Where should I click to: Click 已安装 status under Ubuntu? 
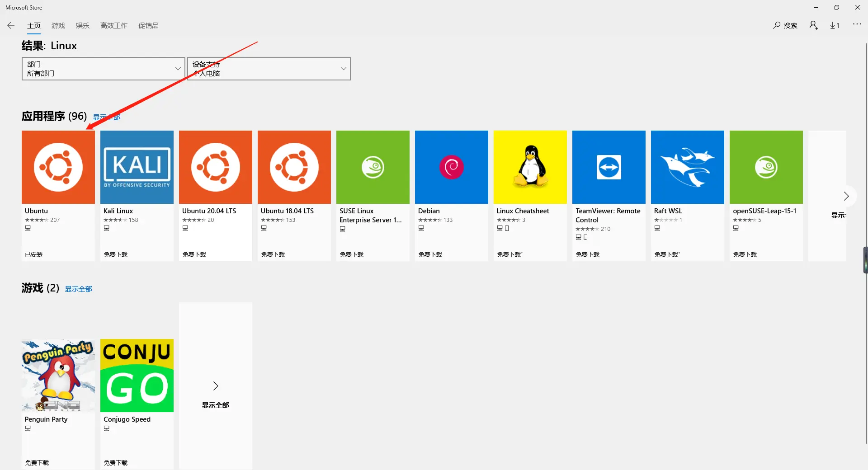tap(34, 254)
